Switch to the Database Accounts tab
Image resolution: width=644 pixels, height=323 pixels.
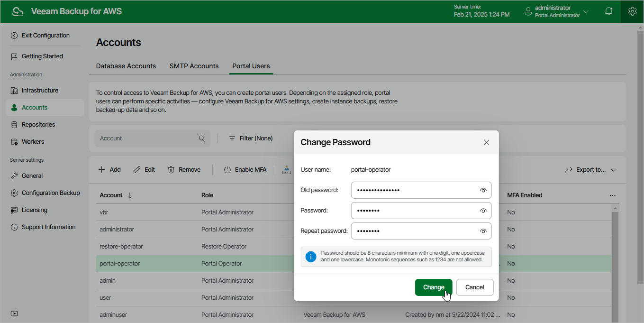[126, 66]
